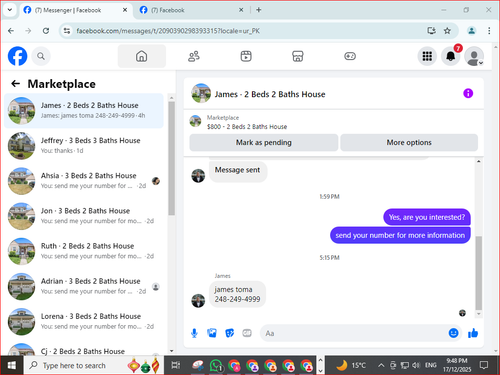Click Mark as pending button

point(264,143)
